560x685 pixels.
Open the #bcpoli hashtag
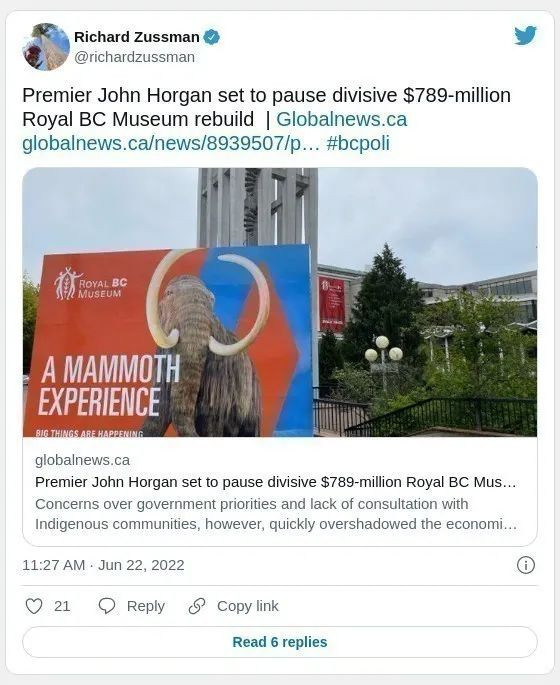[x=358, y=143]
